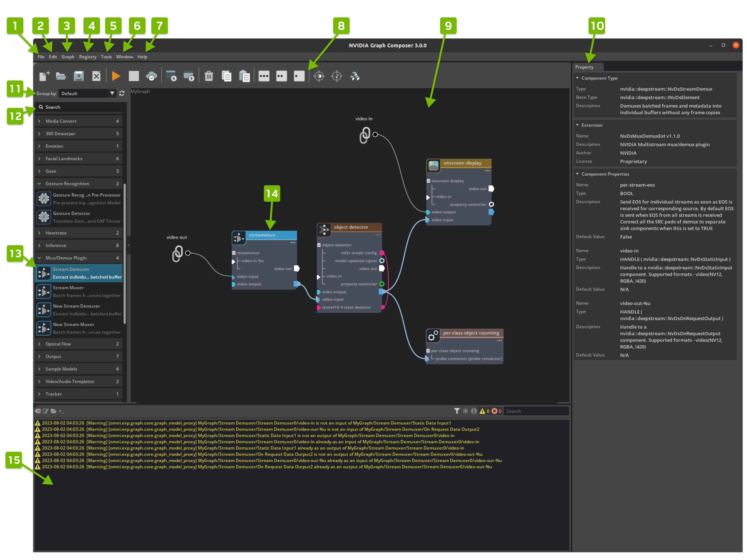747x560 pixels.
Task: Open the File menu
Action: tap(41, 57)
